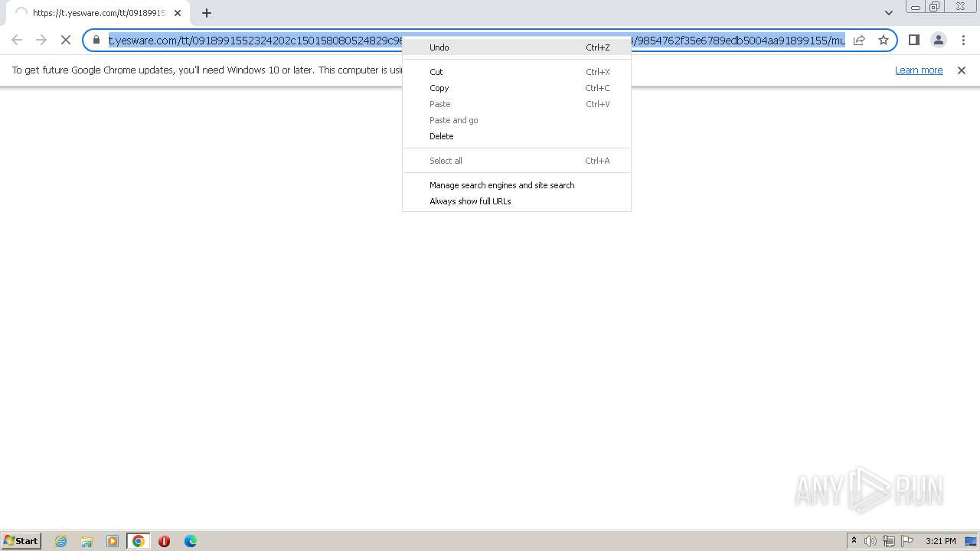Open File Explorer from the taskbar
This screenshot has height=551, width=980.
(87, 541)
